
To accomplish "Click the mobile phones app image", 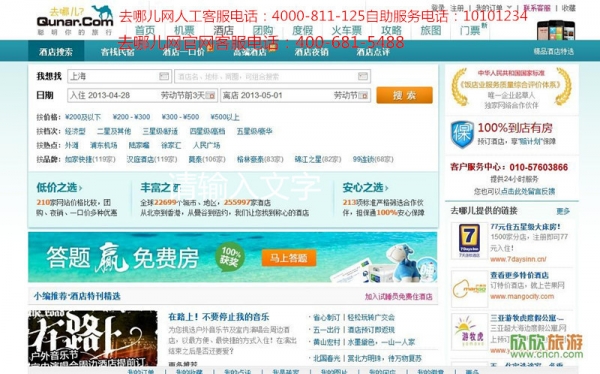I will (x=556, y=30).
